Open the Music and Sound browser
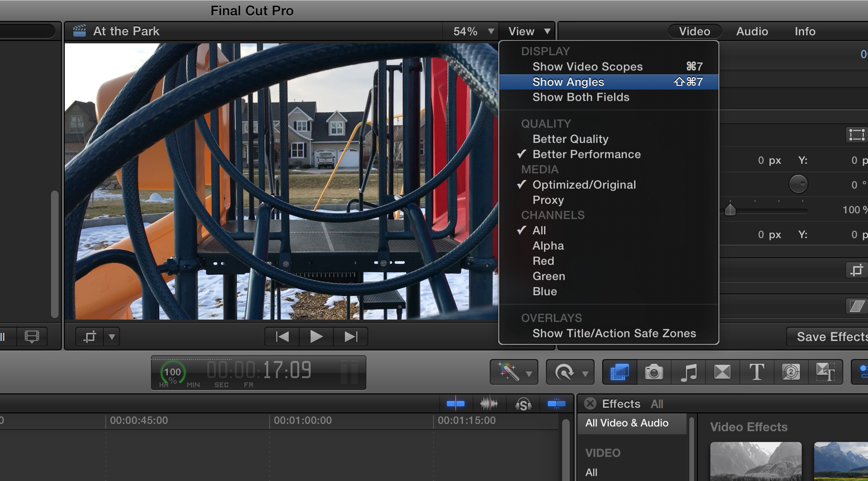 [688, 372]
